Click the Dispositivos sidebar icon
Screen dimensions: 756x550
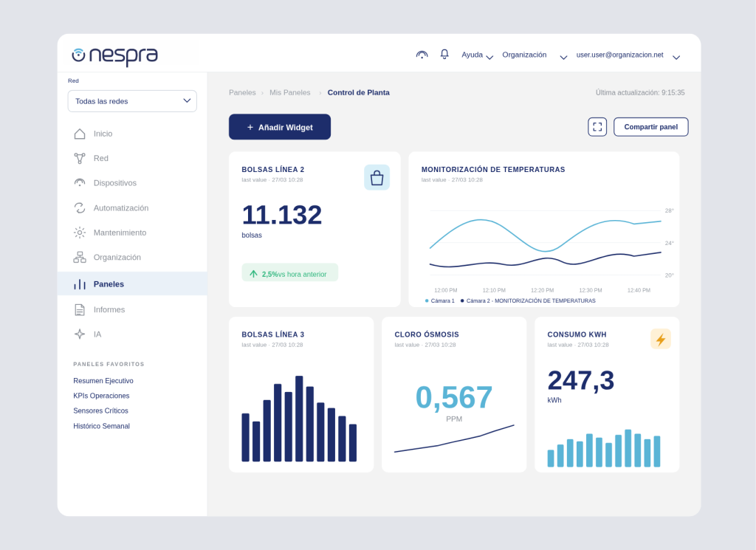tap(80, 182)
